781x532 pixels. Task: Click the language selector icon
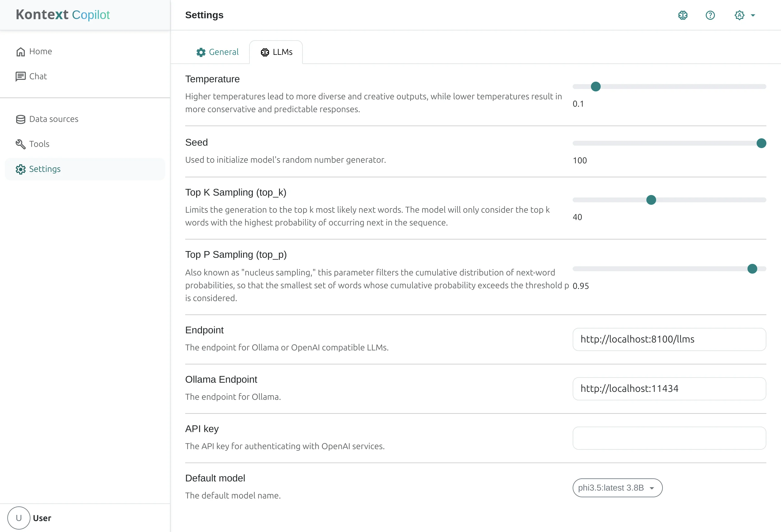click(740, 15)
